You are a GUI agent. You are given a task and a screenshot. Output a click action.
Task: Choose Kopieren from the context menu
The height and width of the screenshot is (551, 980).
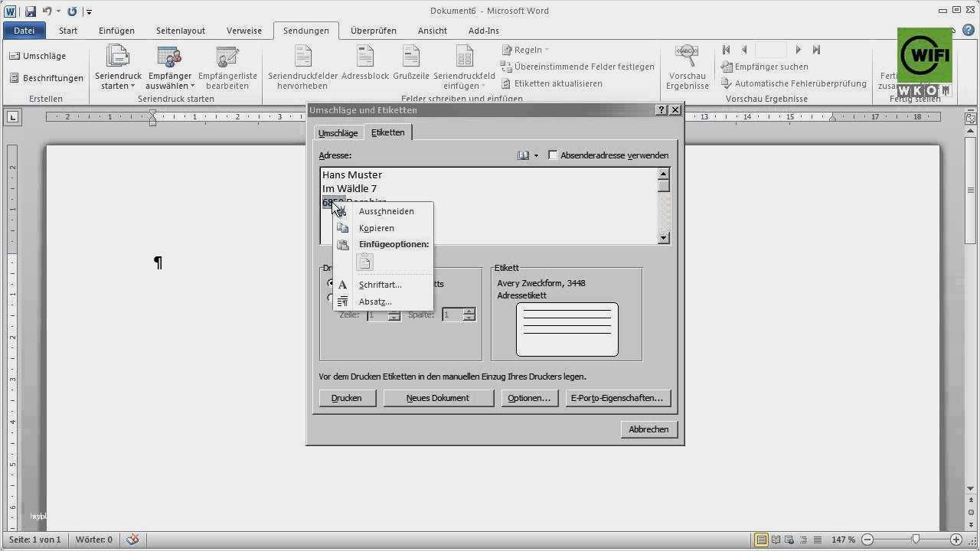(x=376, y=227)
